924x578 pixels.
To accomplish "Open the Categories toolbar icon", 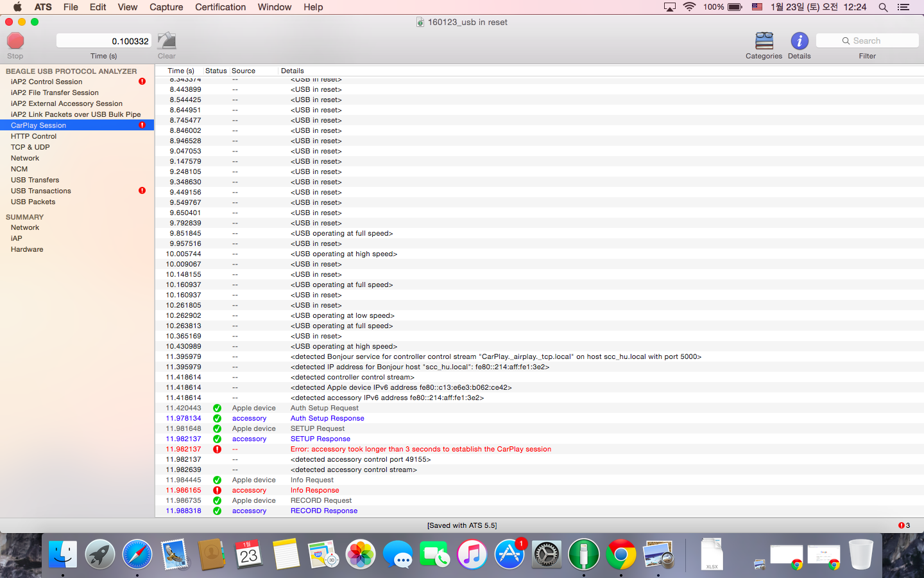I will [x=764, y=41].
